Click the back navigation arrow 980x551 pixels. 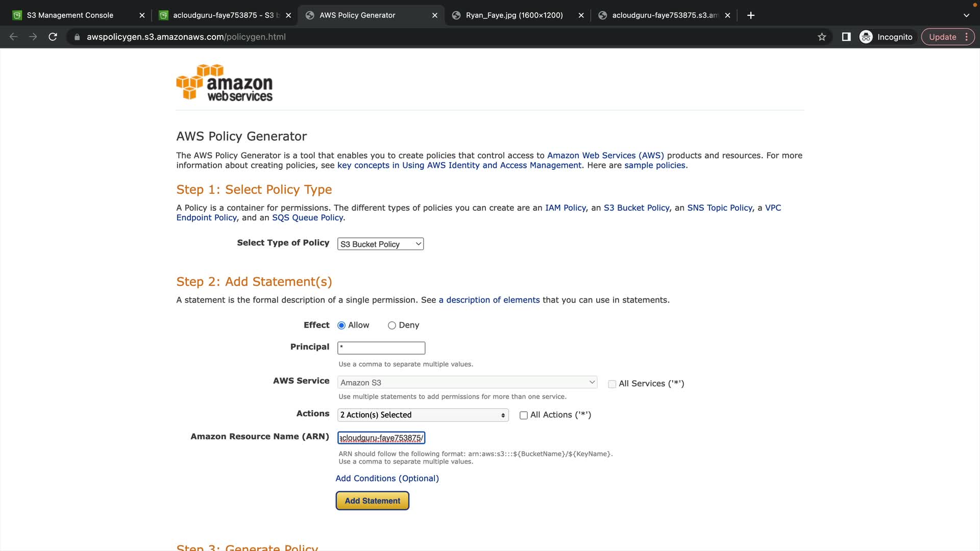pyautogui.click(x=14, y=37)
